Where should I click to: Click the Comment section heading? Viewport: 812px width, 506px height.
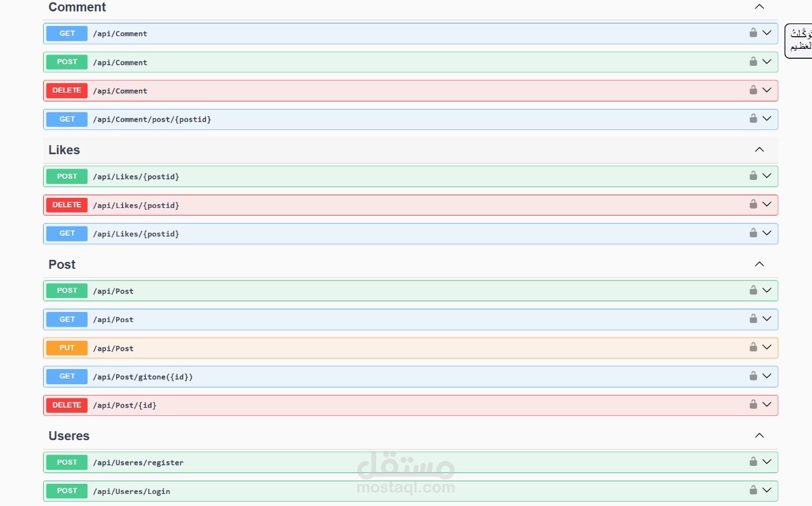click(77, 7)
